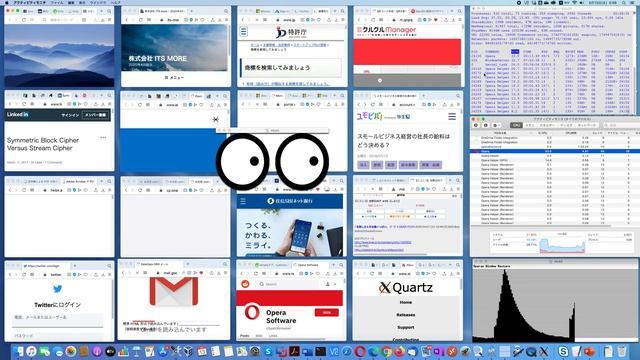Image resolution: width=640 pixels, height=360 pixels.
Task: Click the クルクル Manager logo
Action: (386, 30)
